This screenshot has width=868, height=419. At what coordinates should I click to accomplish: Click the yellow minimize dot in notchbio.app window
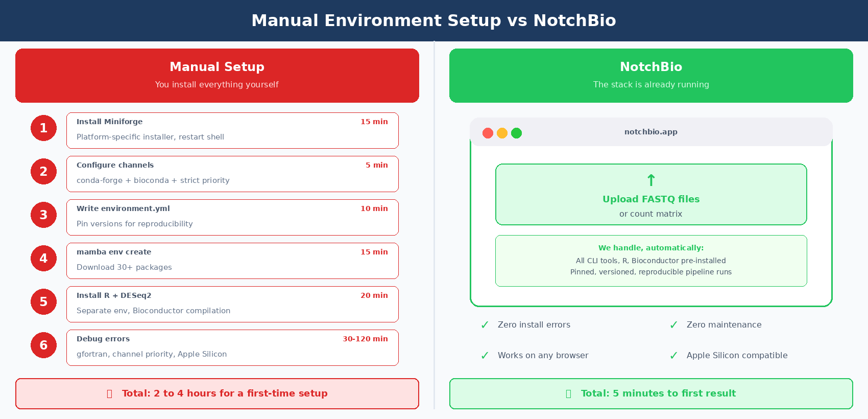point(502,133)
